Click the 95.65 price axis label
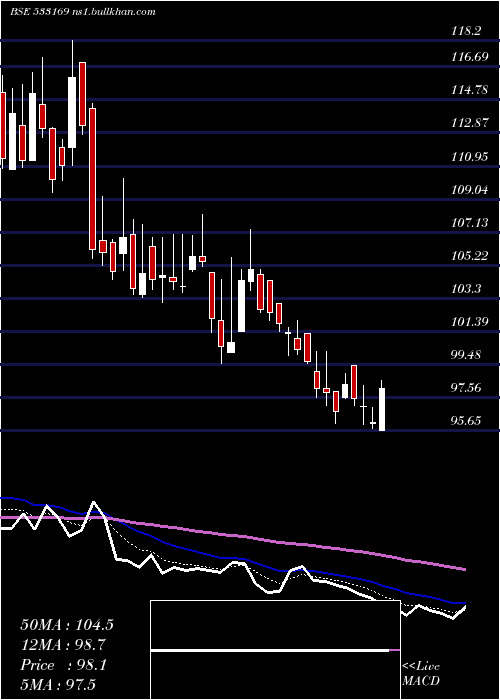The image size is (500, 700). click(x=466, y=421)
